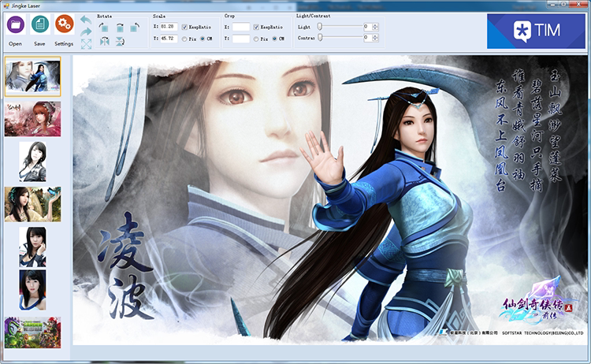This screenshot has width=591, height=364.
Task: Click the teal Save document icon
Action: click(40, 24)
